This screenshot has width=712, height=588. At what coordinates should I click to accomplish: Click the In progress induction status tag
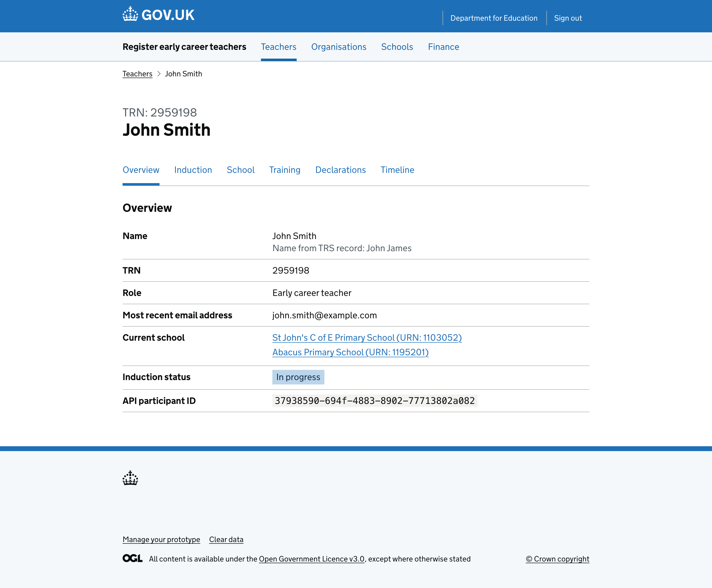pyautogui.click(x=298, y=377)
